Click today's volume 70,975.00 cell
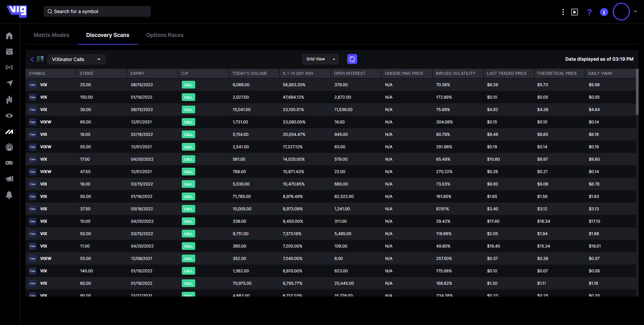The height and width of the screenshot is (325, 644). coord(242,283)
